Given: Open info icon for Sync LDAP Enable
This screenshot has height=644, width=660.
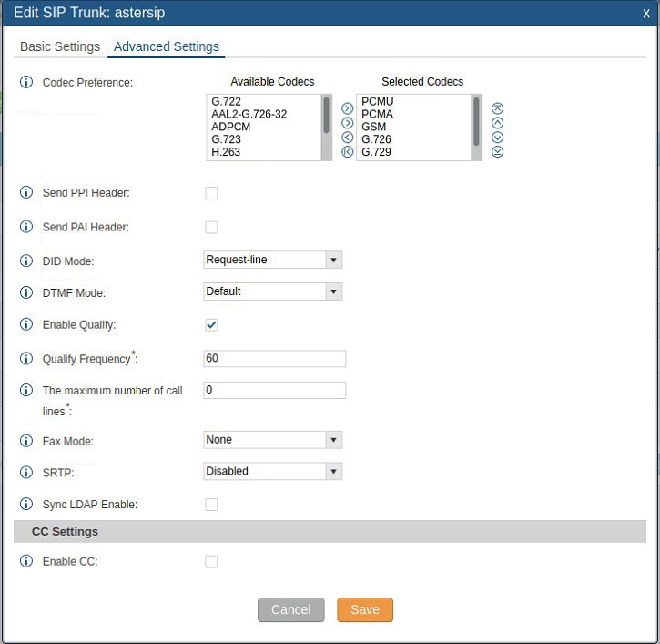Looking at the screenshot, I should click(x=26, y=504).
